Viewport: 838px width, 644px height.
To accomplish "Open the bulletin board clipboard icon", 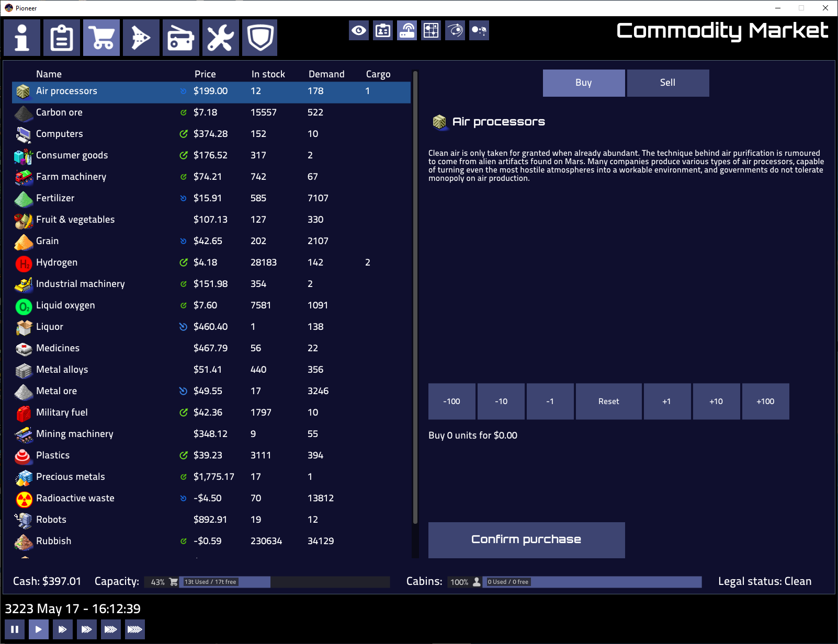I will click(x=62, y=37).
